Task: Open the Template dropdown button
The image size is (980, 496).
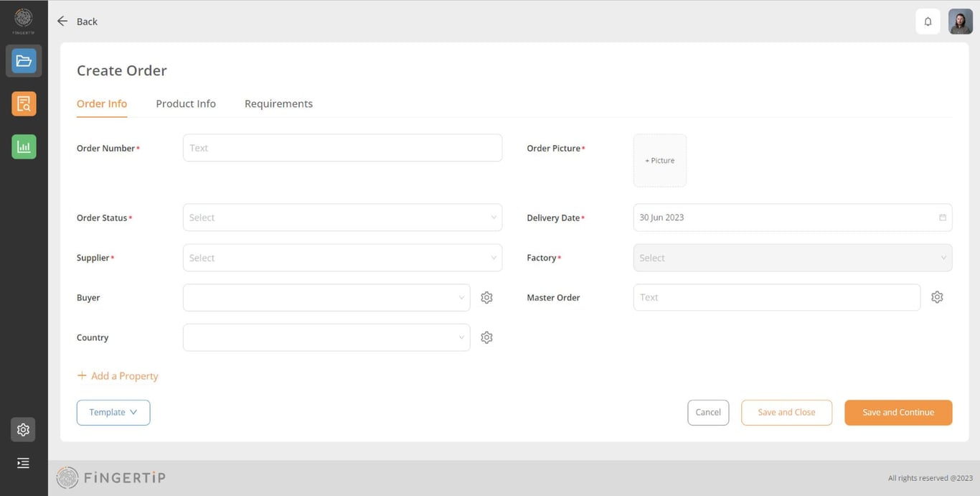Action: point(113,413)
